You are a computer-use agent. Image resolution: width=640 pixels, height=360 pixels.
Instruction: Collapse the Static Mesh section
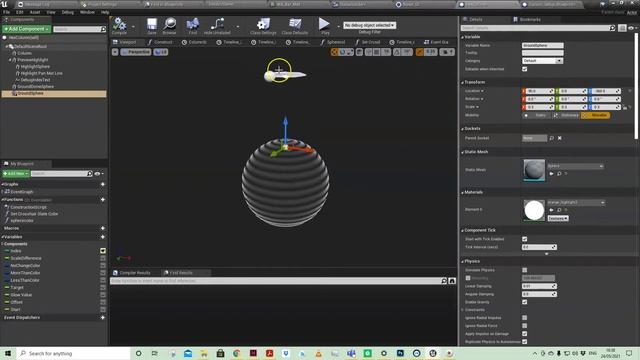pos(462,152)
